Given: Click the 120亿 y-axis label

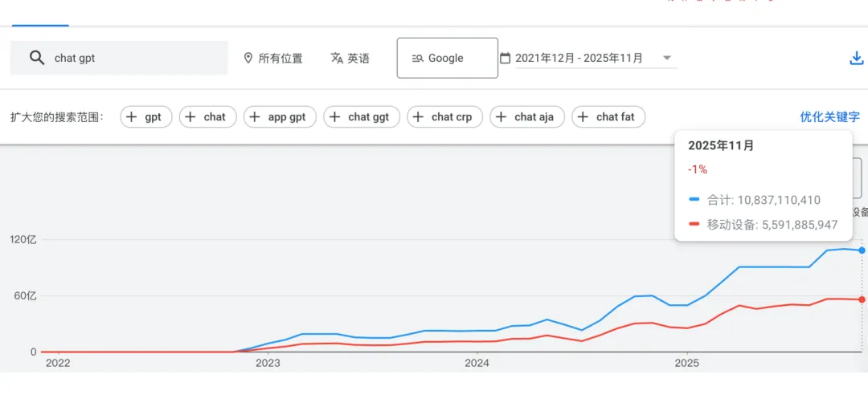Looking at the screenshot, I should [x=23, y=239].
